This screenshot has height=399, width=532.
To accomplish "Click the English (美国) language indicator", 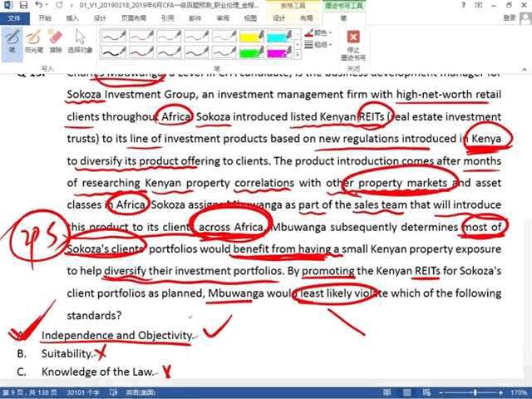I will click(x=140, y=392).
